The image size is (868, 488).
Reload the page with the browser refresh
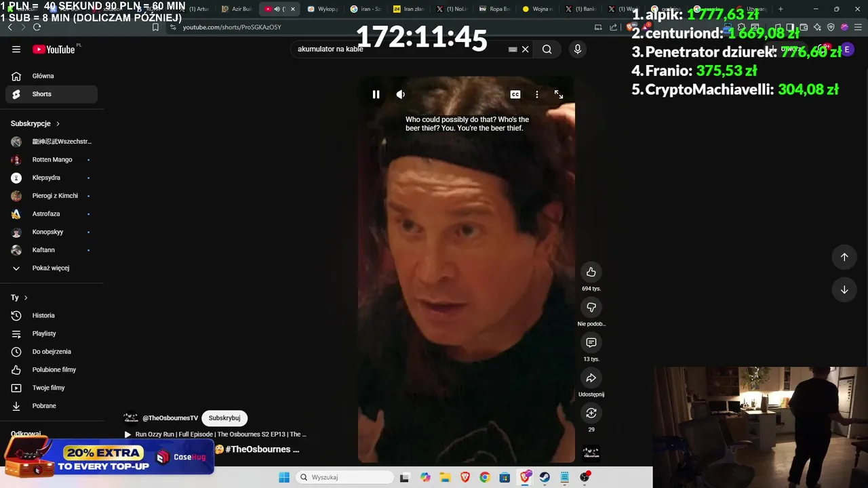point(37,27)
